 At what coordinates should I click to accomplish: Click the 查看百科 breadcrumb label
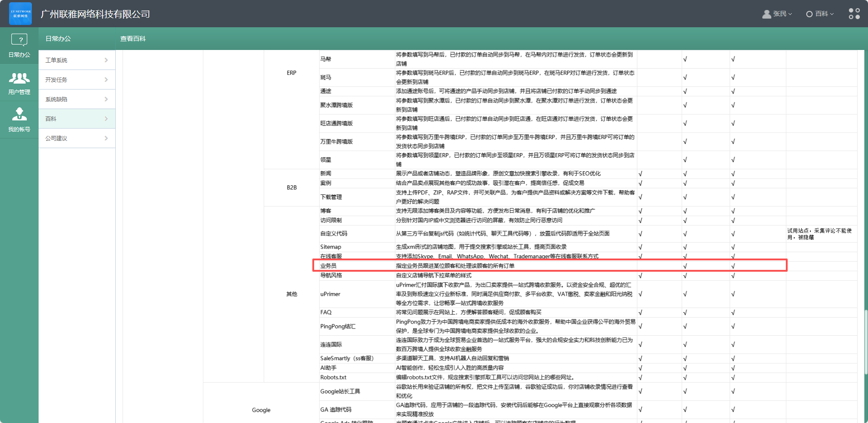133,39
